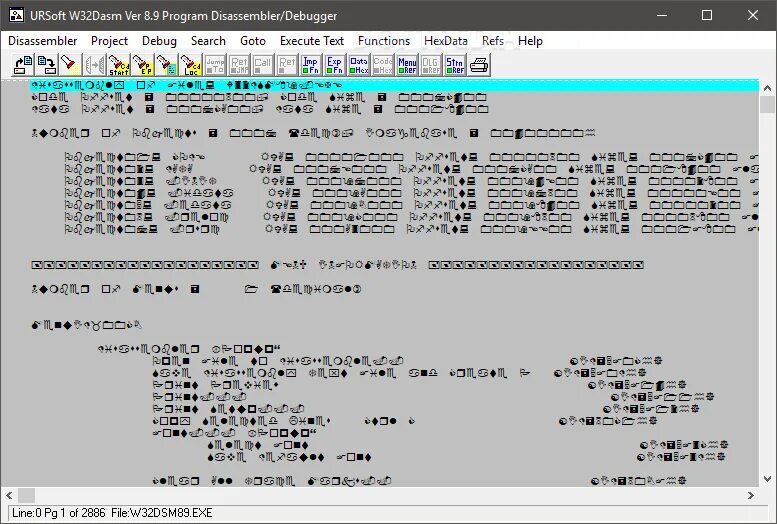Image resolution: width=777 pixels, height=524 pixels.
Task: Click the Goto Code Location (Loc) icon
Action: point(191,65)
